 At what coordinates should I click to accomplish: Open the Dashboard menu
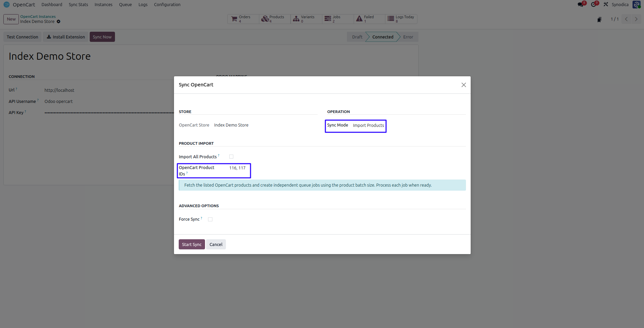pyautogui.click(x=52, y=5)
